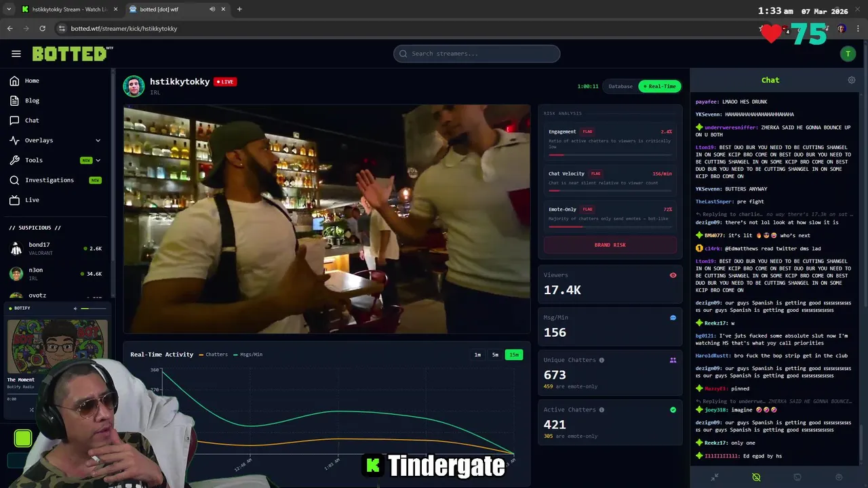Click the Emote-Only risk progress bar
Image resolution: width=868 pixels, height=488 pixels.
point(610,226)
